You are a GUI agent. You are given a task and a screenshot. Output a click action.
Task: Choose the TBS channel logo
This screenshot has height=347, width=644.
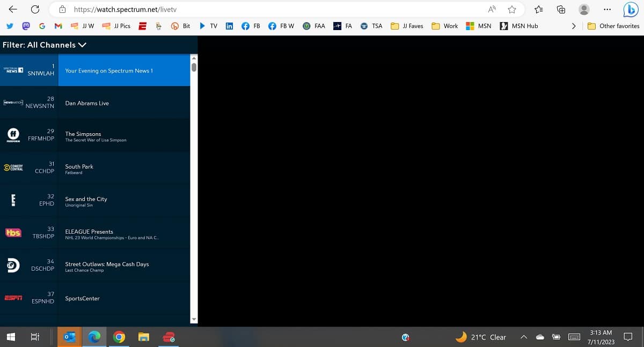(13, 233)
